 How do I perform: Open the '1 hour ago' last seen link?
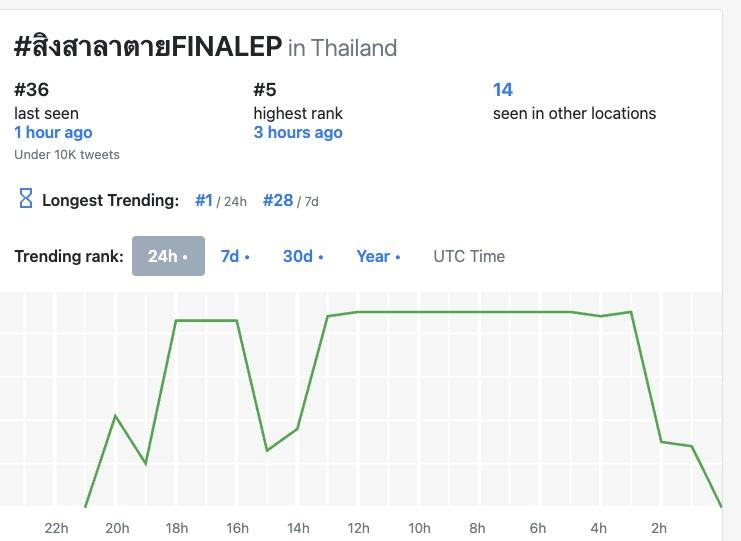coord(53,132)
